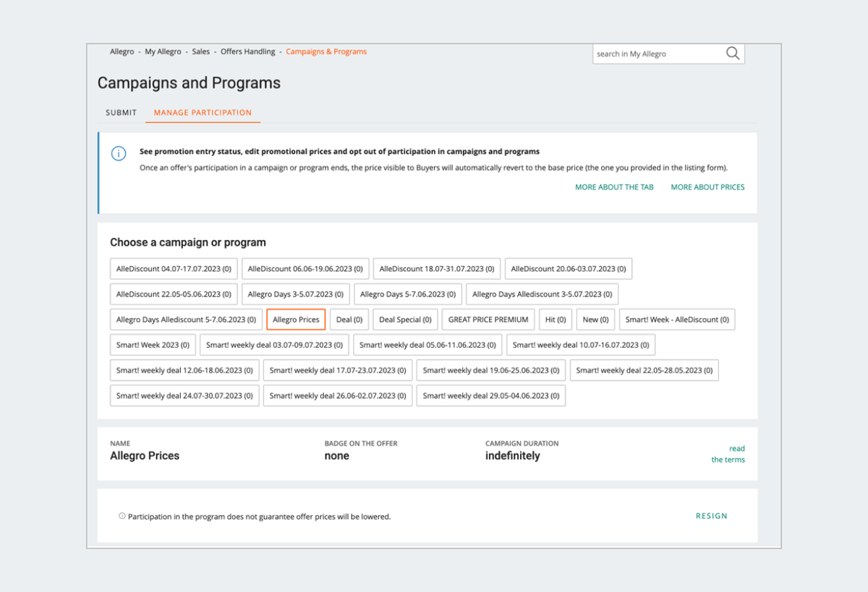Switch to the SUBMIT tab

[122, 113]
